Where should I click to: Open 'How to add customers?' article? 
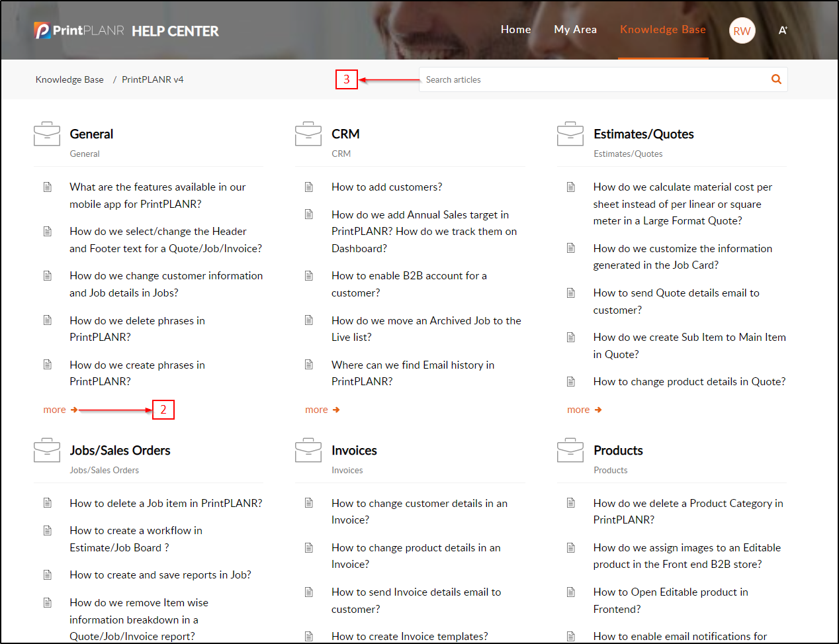pyautogui.click(x=386, y=187)
